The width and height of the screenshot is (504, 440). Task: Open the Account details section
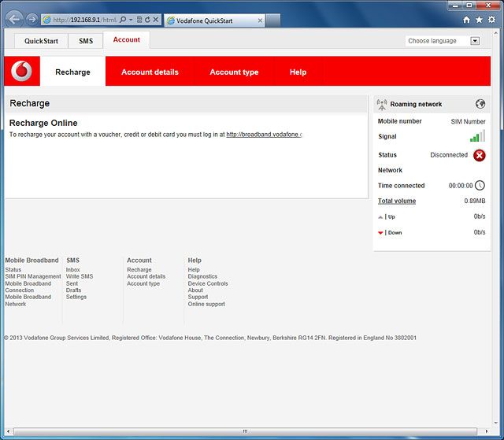pos(150,72)
